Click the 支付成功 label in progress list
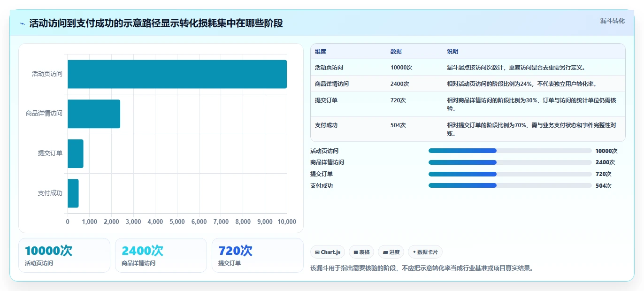The height and width of the screenshot is (291, 644). [x=322, y=186]
